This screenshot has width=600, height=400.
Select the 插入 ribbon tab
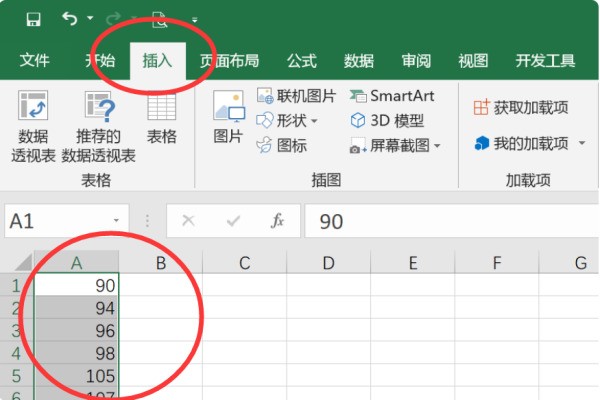coord(158,61)
